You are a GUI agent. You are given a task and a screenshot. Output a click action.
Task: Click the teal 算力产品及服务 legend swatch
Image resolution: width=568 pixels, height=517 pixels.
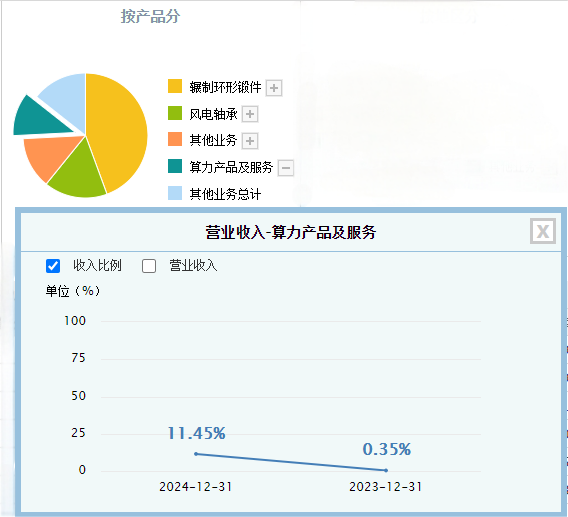(175, 166)
